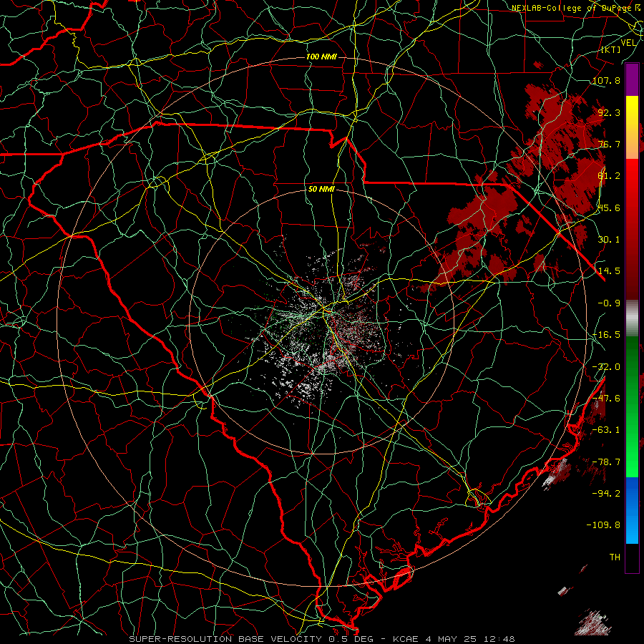Click the TH legend label
Viewport: 644px width, 644px height.
pos(615,557)
